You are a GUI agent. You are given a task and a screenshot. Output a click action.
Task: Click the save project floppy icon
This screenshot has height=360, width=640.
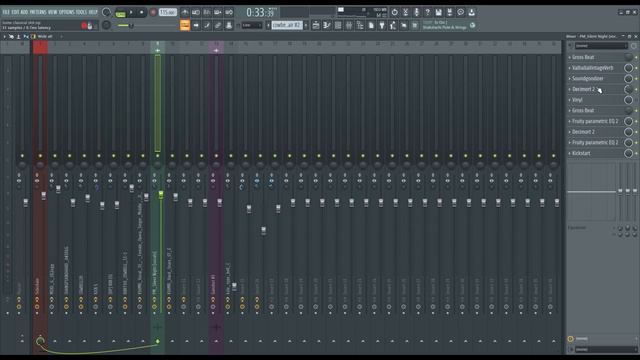click(x=438, y=13)
